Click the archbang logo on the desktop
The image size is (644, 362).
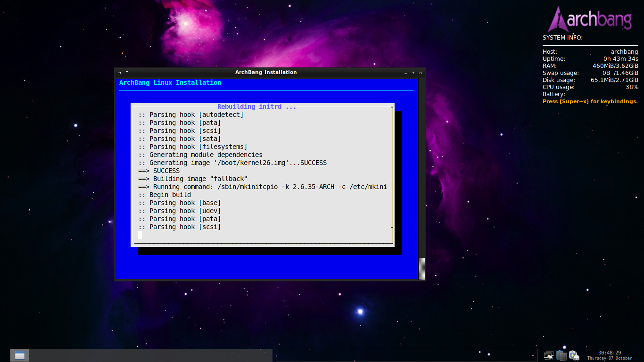(590, 19)
